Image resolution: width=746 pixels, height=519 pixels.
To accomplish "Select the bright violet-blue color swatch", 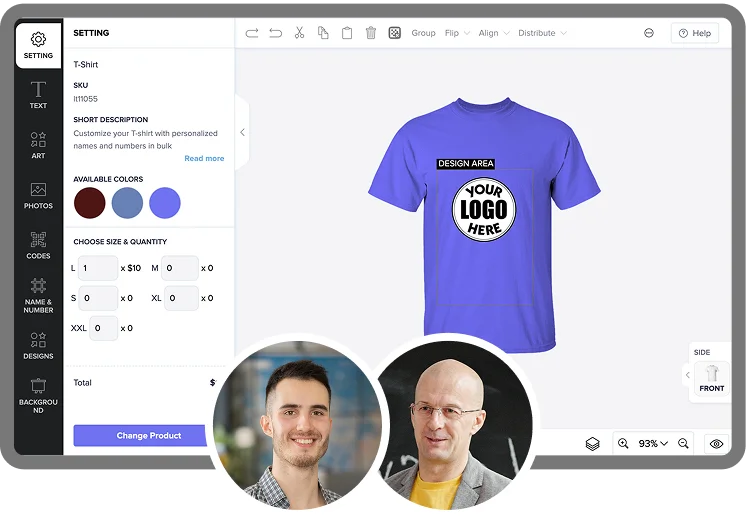I will pos(165,203).
